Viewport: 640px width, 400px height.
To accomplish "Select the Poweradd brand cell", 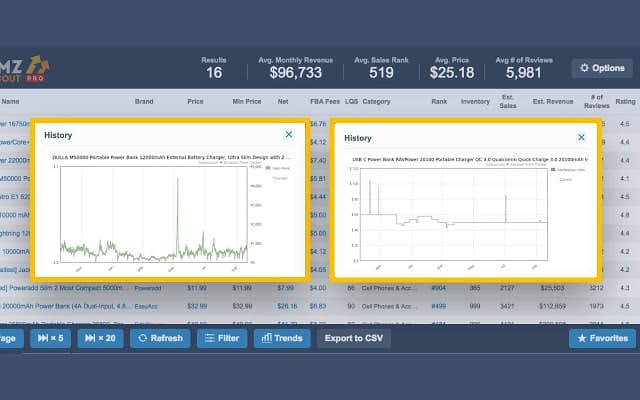I will (148, 288).
